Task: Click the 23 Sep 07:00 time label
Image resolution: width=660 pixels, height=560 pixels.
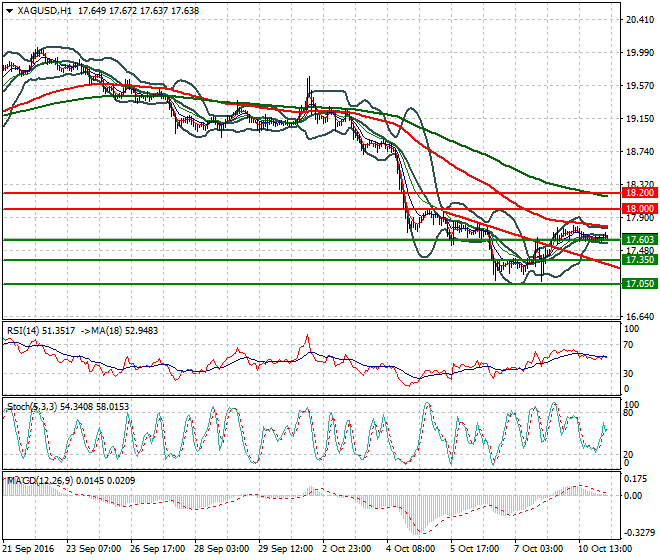Action: tap(94, 549)
